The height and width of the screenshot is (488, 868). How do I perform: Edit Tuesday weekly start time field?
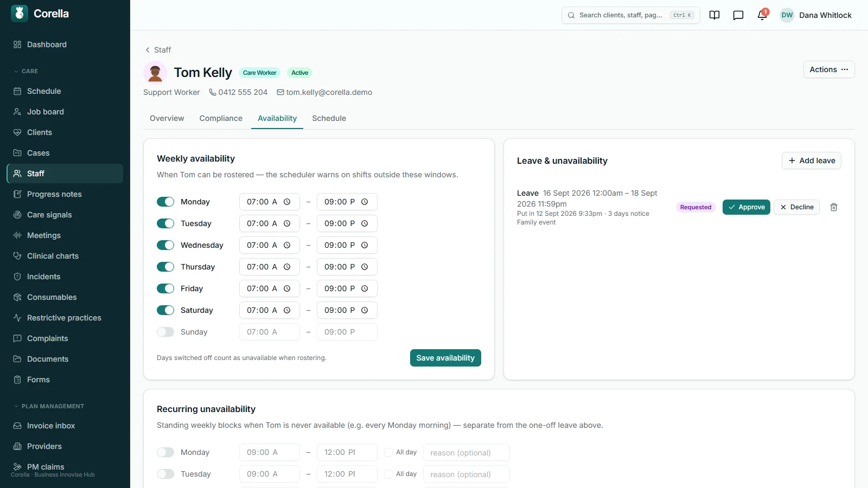click(x=270, y=223)
